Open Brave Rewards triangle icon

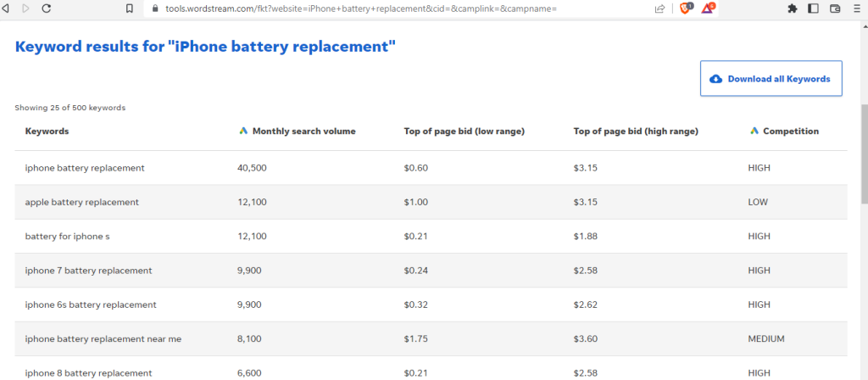point(708,8)
